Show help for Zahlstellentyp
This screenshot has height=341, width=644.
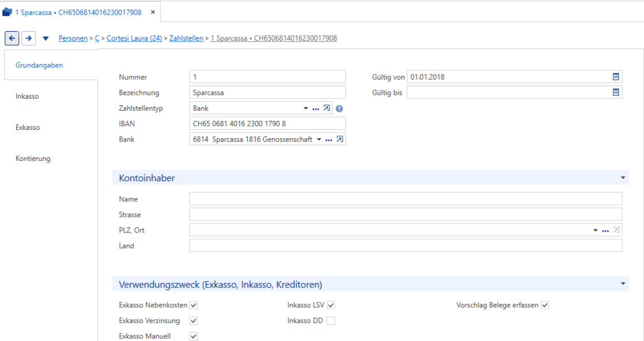[339, 109]
